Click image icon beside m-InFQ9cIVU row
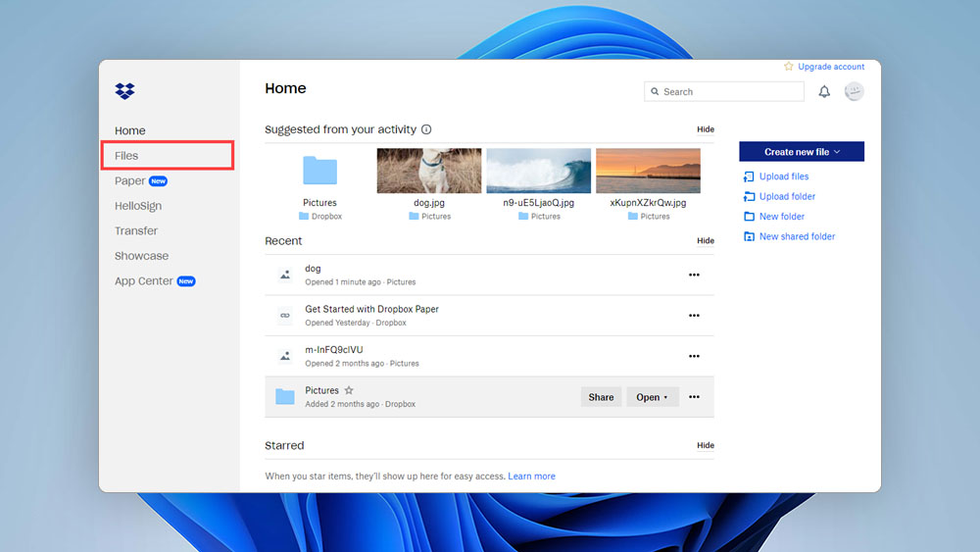Image resolution: width=980 pixels, height=552 pixels. pyautogui.click(x=285, y=356)
